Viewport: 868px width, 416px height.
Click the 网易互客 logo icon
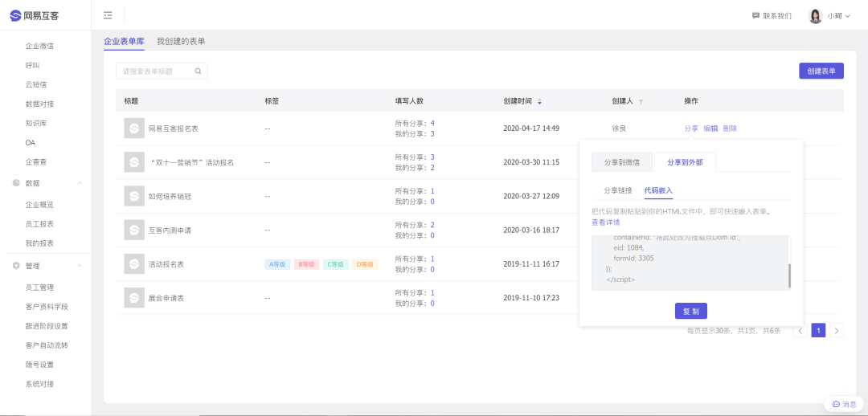pyautogui.click(x=15, y=15)
